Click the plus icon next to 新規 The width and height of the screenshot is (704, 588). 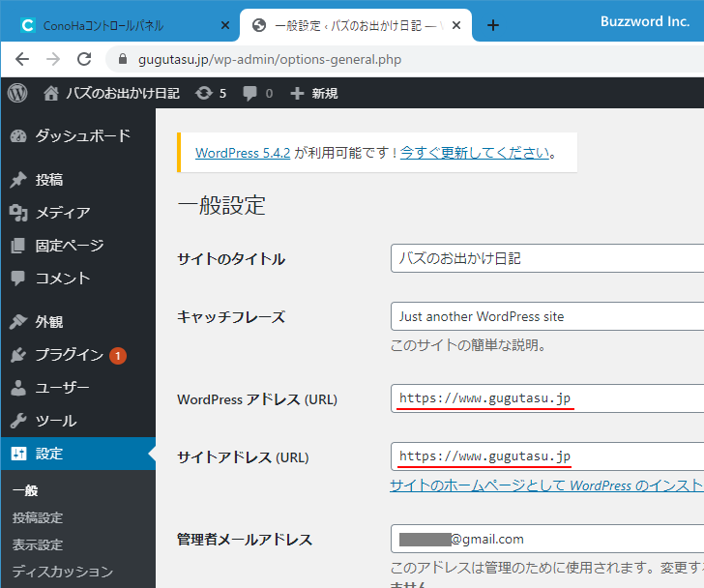[297, 93]
